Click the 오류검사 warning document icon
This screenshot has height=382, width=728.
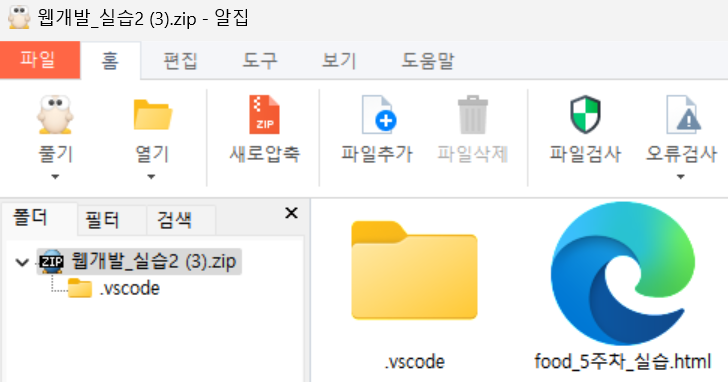(682, 115)
